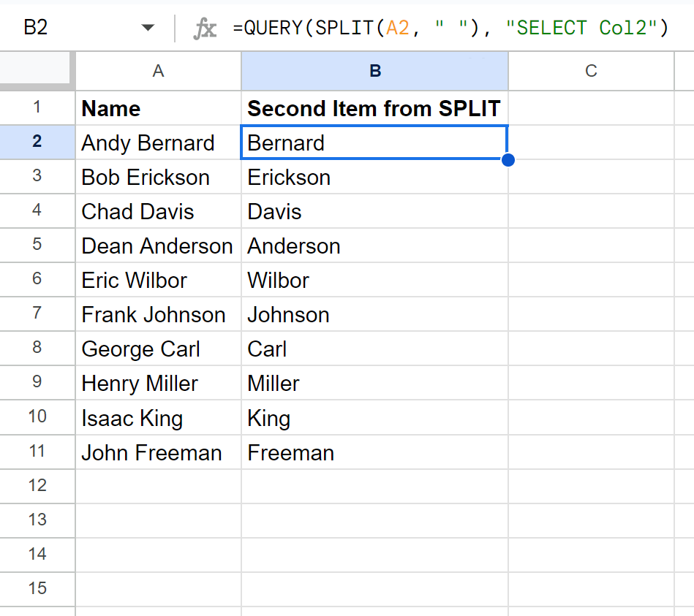This screenshot has height=616, width=694.
Task: Click the Name header cell
Action: coord(158,108)
